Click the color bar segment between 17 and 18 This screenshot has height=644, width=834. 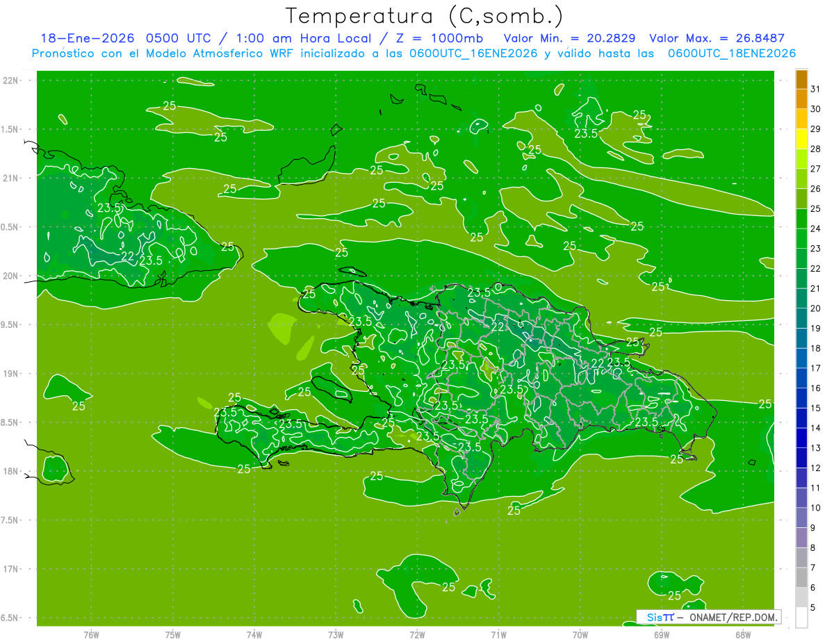801,358
